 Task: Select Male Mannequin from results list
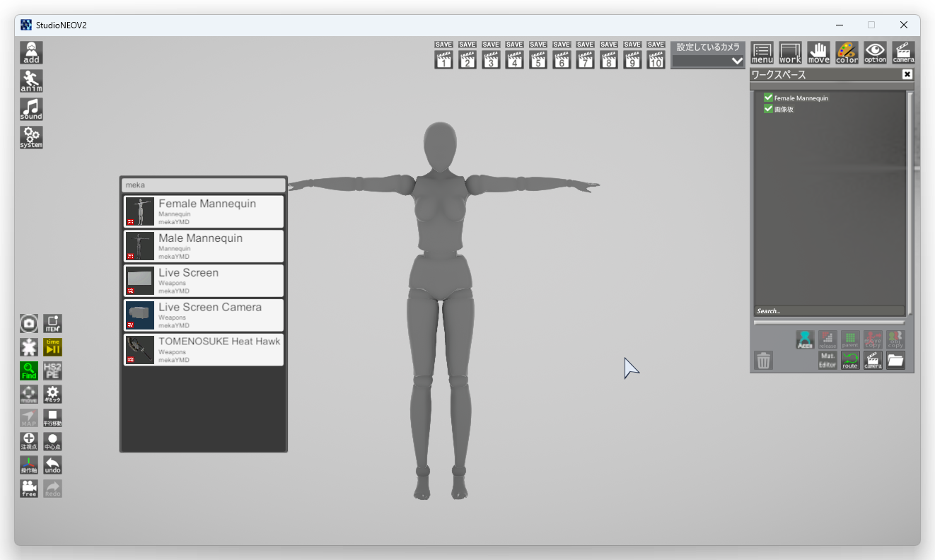[204, 246]
